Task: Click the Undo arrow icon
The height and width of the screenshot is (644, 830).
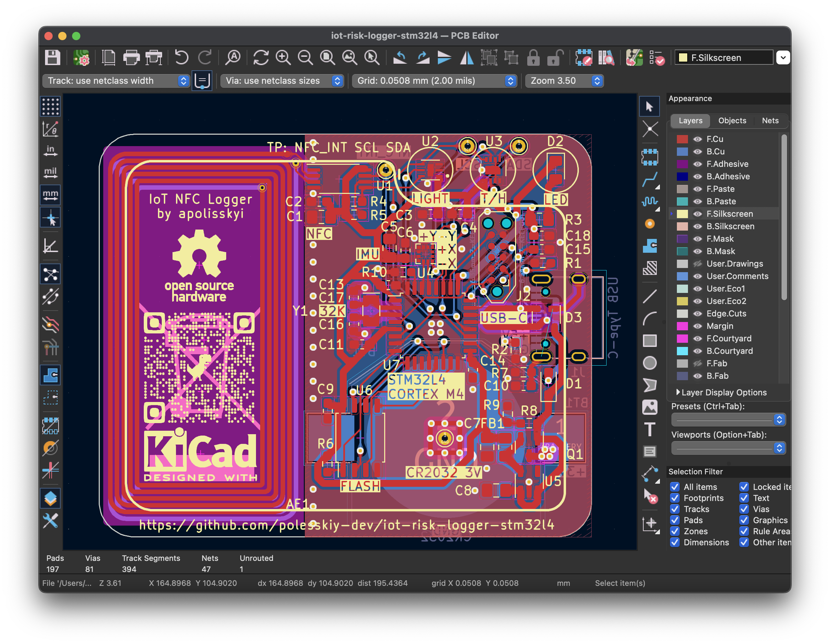Action: (x=181, y=58)
